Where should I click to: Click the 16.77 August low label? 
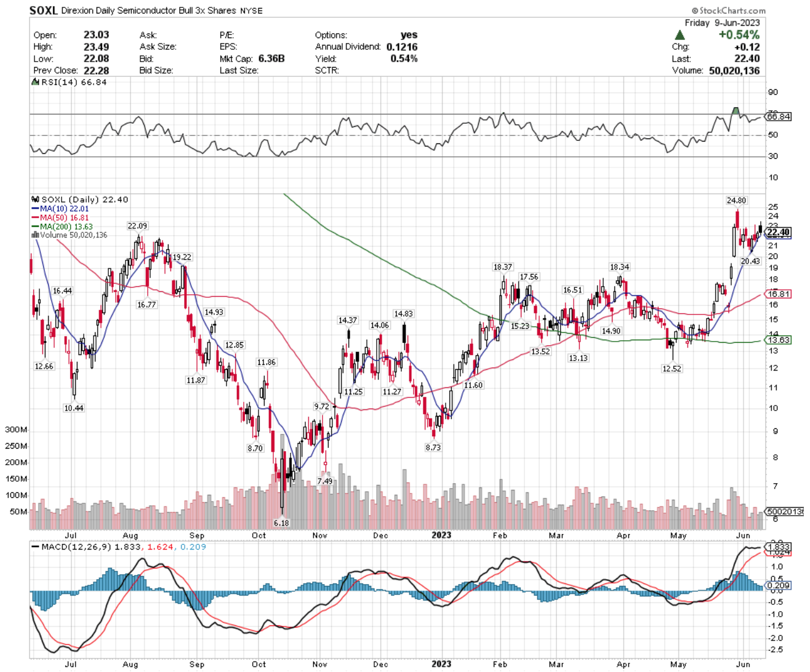(x=146, y=305)
